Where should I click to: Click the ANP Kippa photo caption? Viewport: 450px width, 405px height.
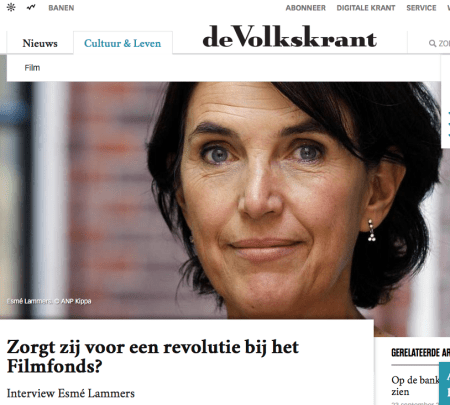(49, 301)
